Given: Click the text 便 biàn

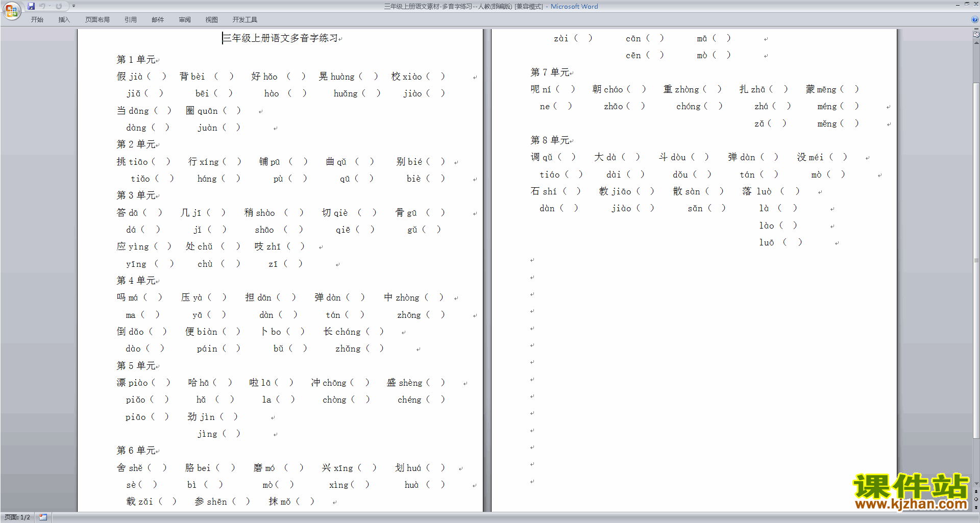Looking at the screenshot, I should (x=201, y=332).
